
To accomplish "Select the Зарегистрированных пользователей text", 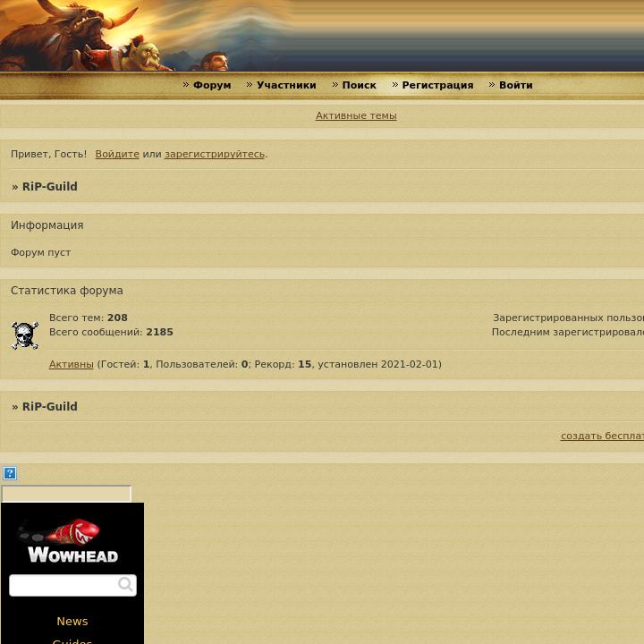I will (569, 318).
